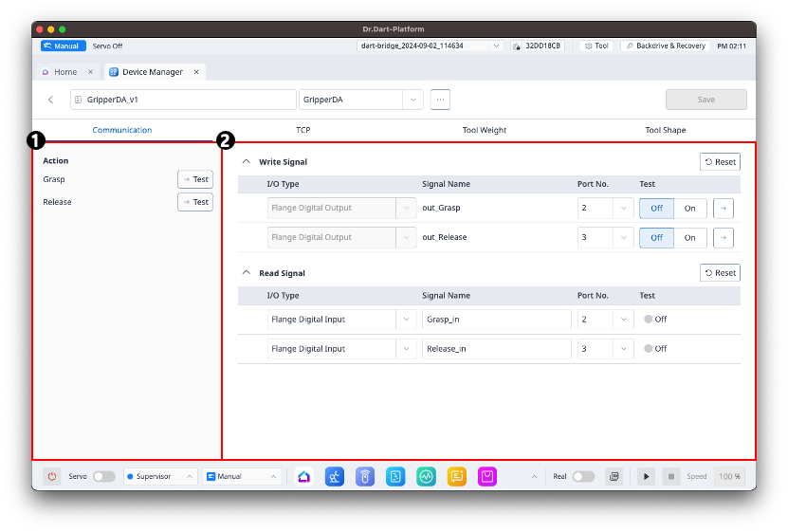Switch to the Home tab

[x=65, y=72]
